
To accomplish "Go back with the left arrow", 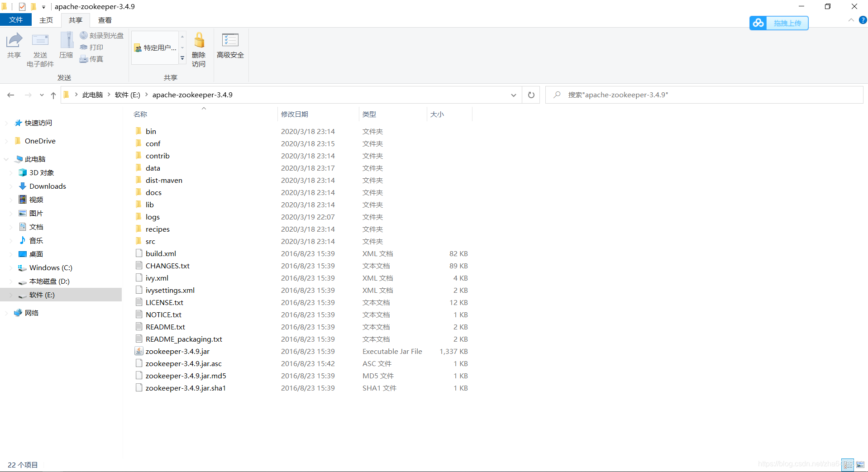I will tap(11, 95).
